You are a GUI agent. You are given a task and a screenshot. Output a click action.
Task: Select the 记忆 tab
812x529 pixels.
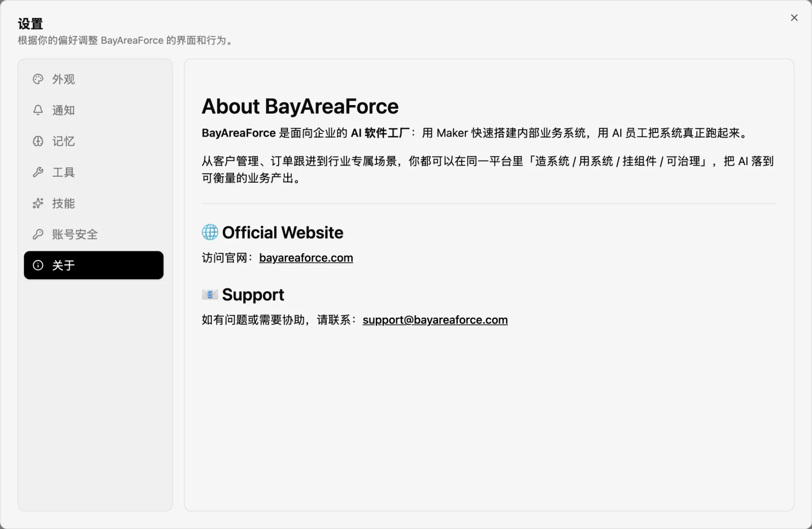click(x=94, y=141)
